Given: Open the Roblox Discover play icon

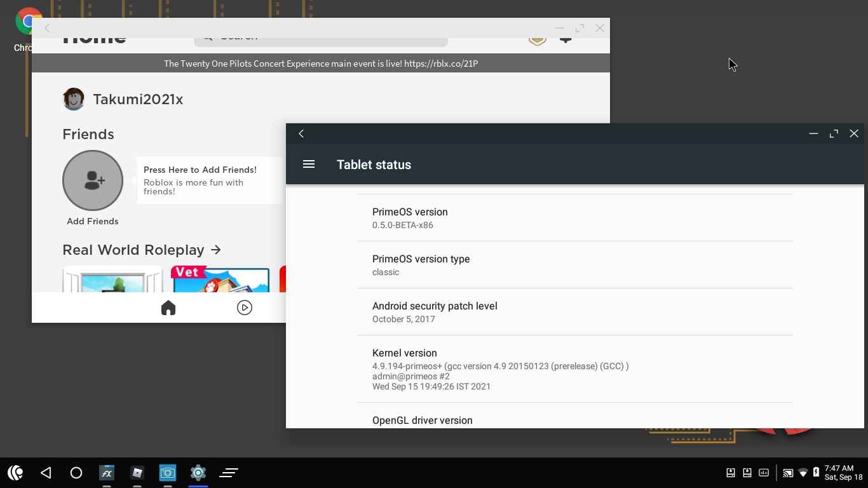Looking at the screenshot, I should coord(245,308).
